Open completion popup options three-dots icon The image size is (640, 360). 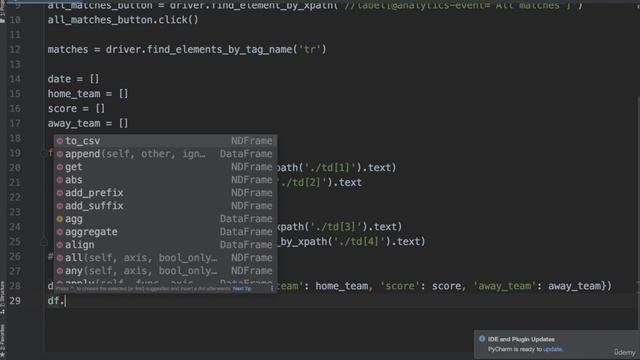(272, 289)
